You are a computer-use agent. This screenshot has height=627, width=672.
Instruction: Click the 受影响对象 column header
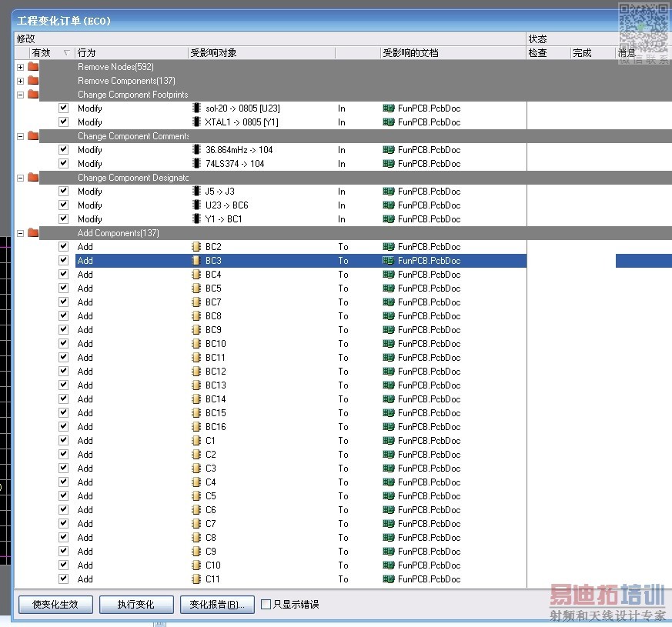coord(262,52)
